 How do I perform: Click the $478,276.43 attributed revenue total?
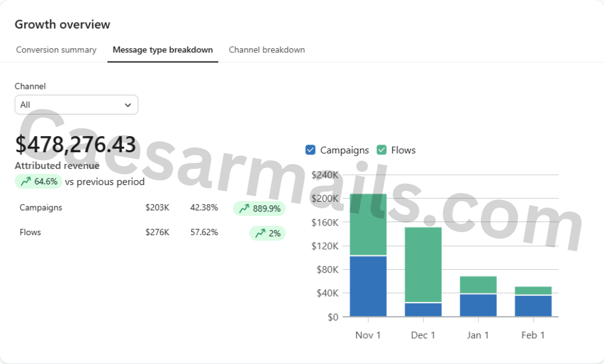pos(75,145)
